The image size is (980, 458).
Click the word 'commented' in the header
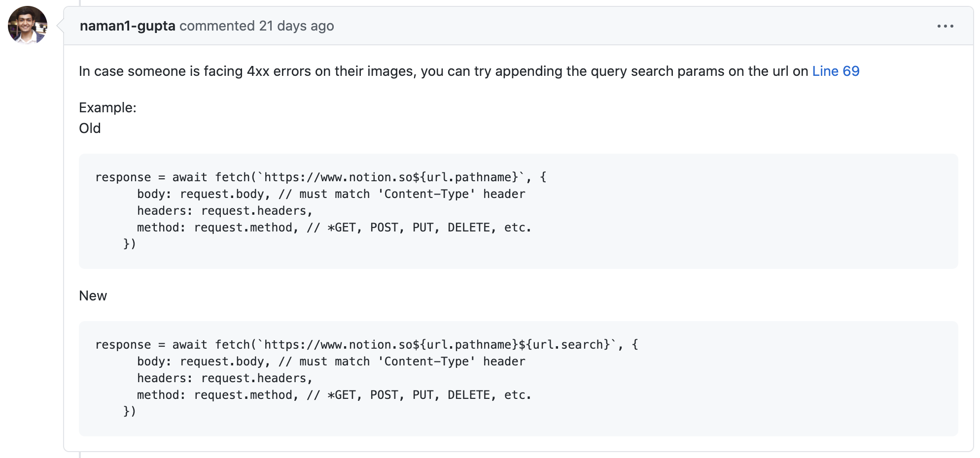217,26
